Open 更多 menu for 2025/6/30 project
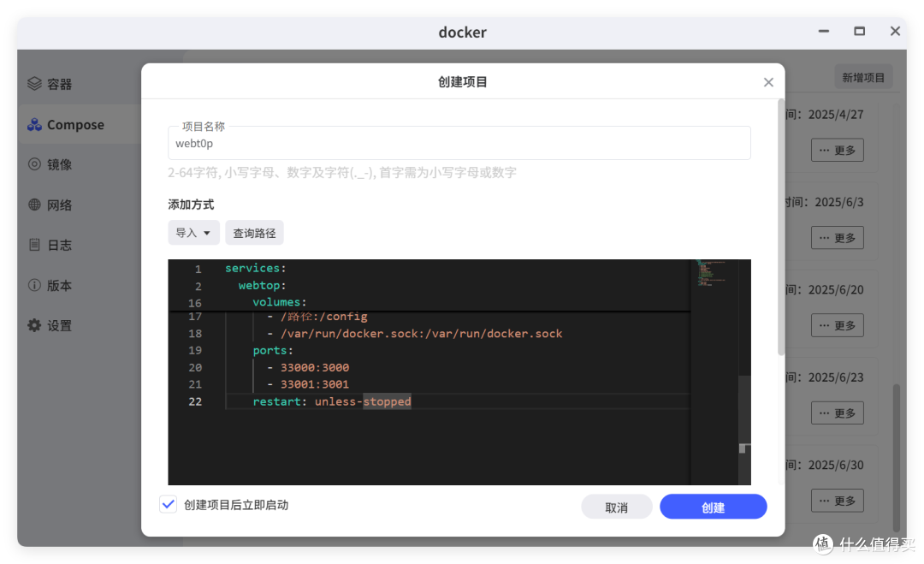Viewport: 924px width, 564px height. (838, 501)
